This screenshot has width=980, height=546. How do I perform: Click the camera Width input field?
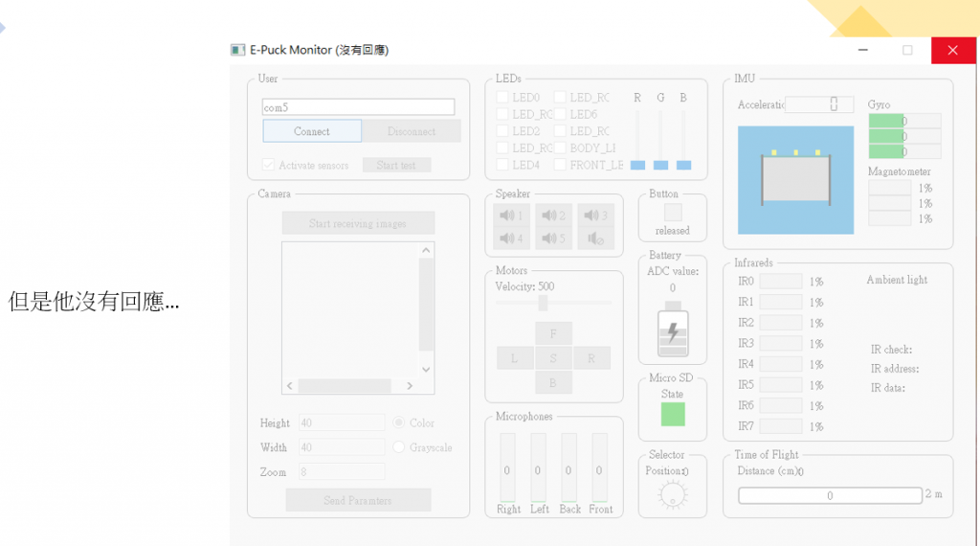pos(342,447)
